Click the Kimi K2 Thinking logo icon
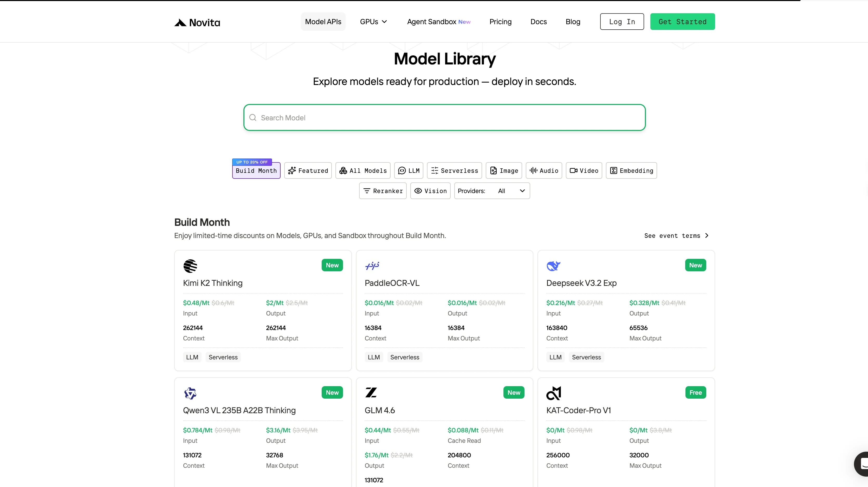 [x=190, y=266]
